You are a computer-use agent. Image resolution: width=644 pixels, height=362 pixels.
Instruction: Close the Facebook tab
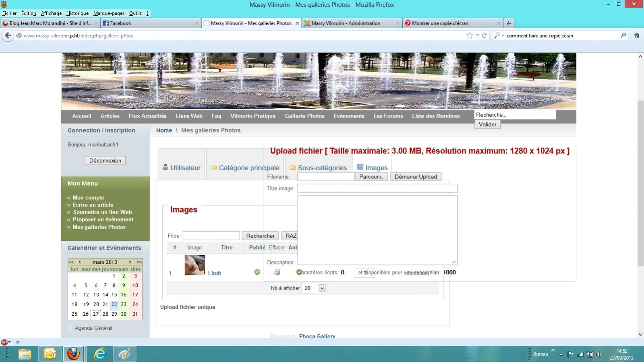pos(197,23)
